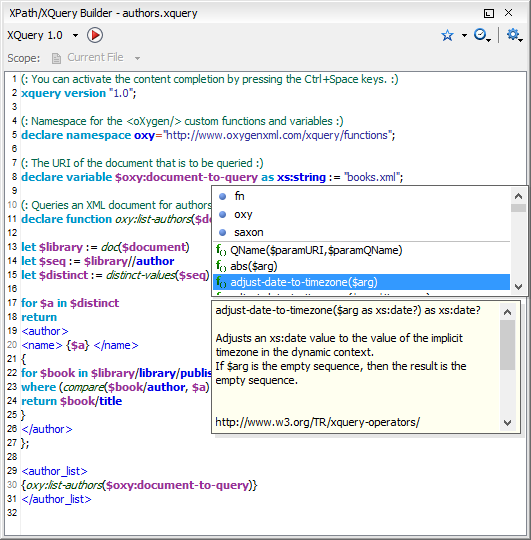The width and height of the screenshot is (531, 540).
Task: Open the settings gear menu
Action: pos(514,35)
